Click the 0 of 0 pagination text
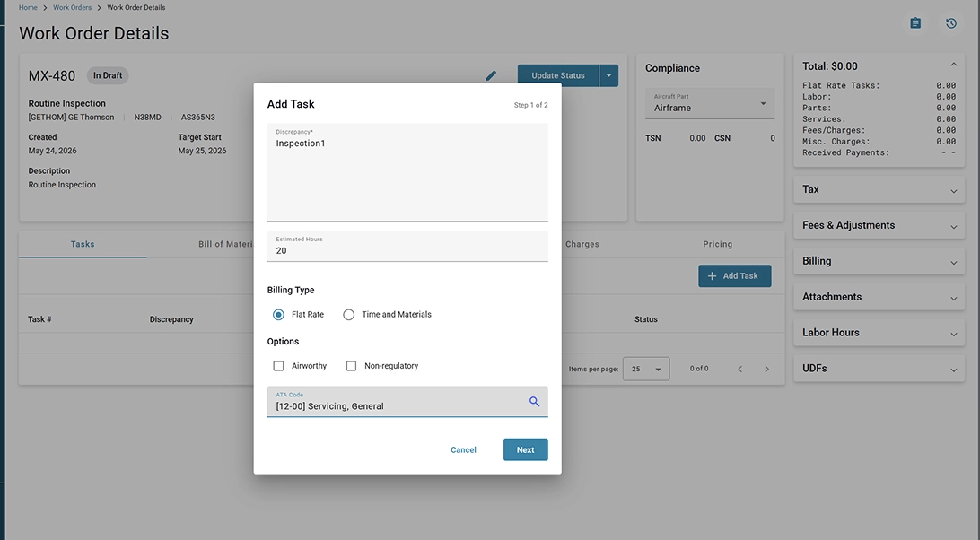The width and height of the screenshot is (980, 540). (x=699, y=369)
